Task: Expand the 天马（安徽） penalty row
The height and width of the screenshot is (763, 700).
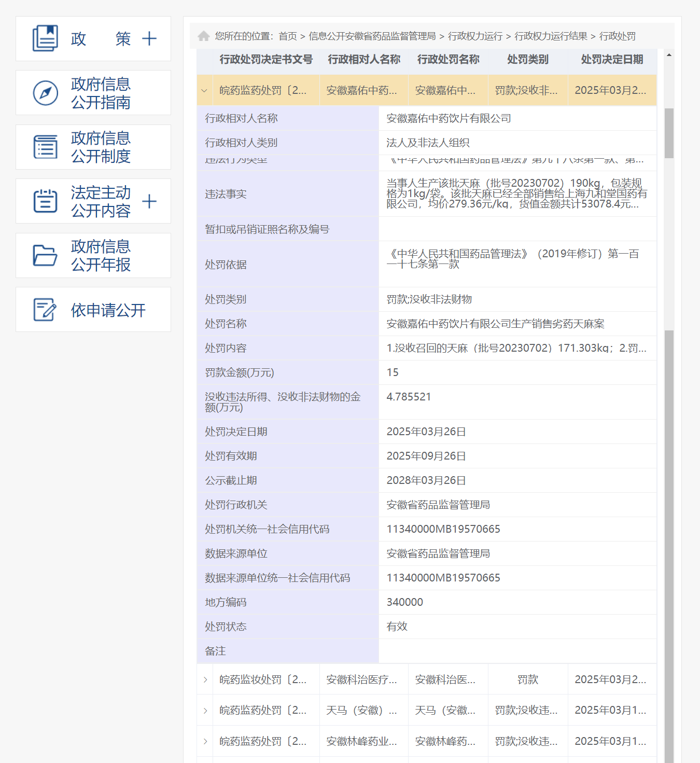Action: (x=205, y=710)
